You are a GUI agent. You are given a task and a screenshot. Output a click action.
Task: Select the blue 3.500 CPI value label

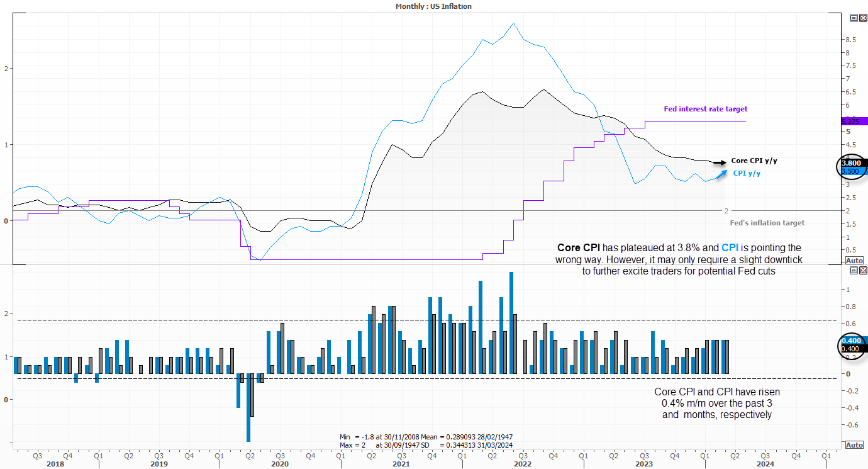tap(854, 171)
